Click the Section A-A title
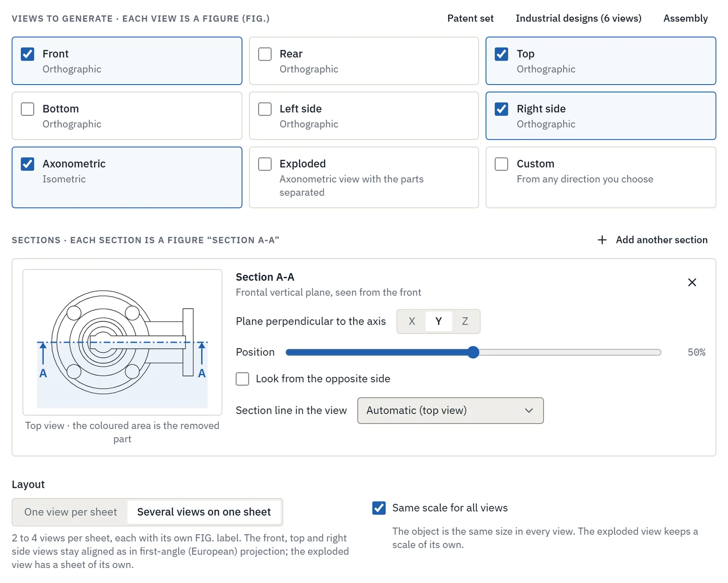Image resolution: width=728 pixels, height=583 pixels. pyautogui.click(x=265, y=277)
